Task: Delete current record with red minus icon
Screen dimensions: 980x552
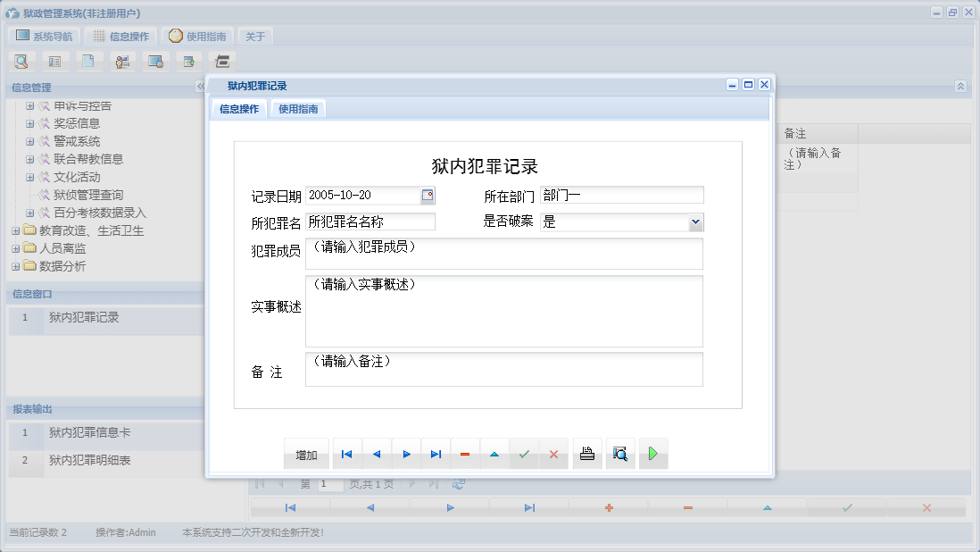Action: tap(464, 454)
